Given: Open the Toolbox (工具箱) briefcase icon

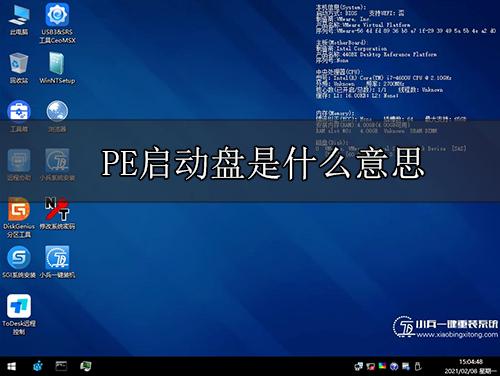Looking at the screenshot, I should coord(19,116).
